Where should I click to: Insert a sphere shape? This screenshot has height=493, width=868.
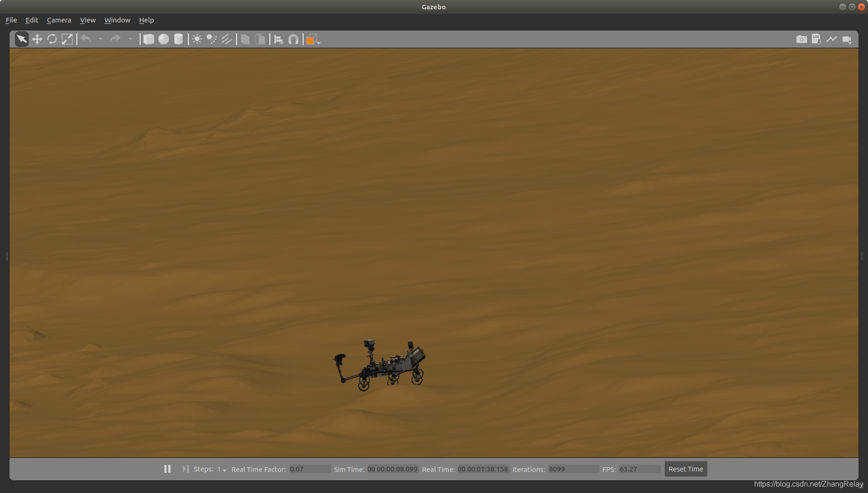(x=163, y=39)
